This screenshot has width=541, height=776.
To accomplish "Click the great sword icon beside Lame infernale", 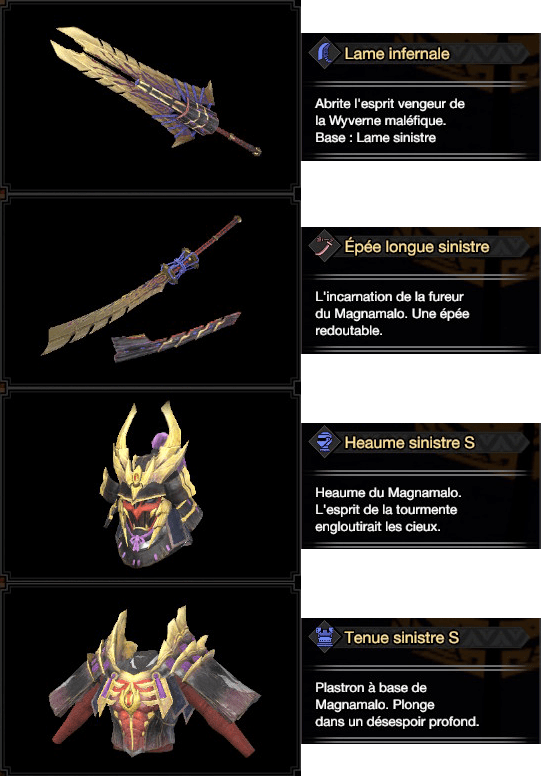I will click(324, 52).
